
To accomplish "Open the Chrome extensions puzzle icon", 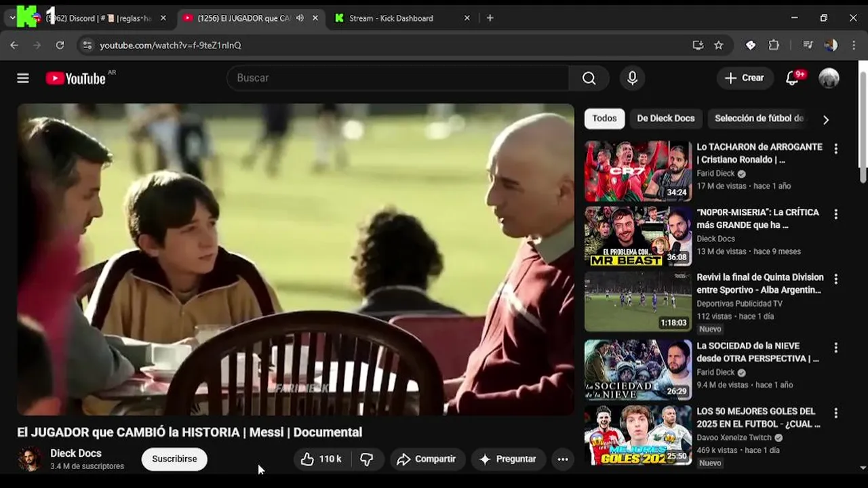I will coord(774,45).
